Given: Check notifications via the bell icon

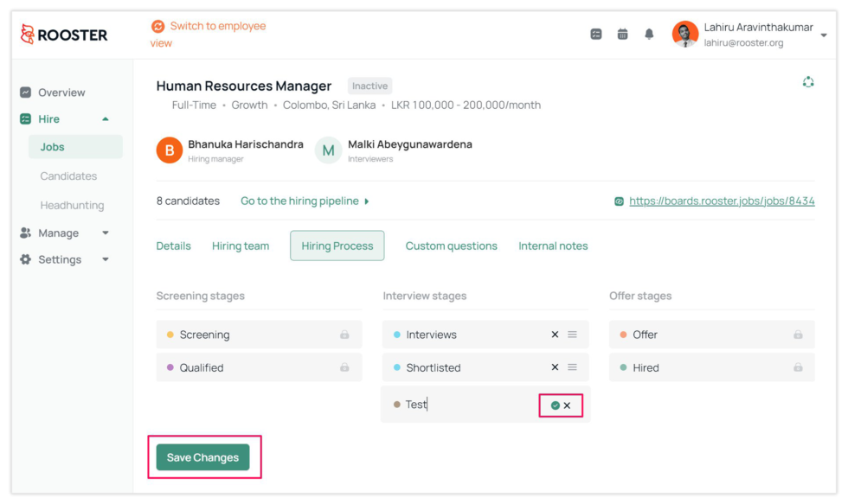Looking at the screenshot, I should pyautogui.click(x=651, y=33).
